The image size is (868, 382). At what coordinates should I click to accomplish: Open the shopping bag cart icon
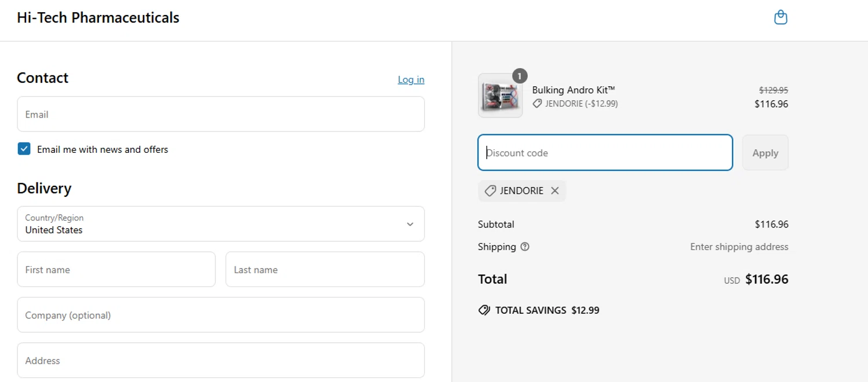[x=781, y=17]
